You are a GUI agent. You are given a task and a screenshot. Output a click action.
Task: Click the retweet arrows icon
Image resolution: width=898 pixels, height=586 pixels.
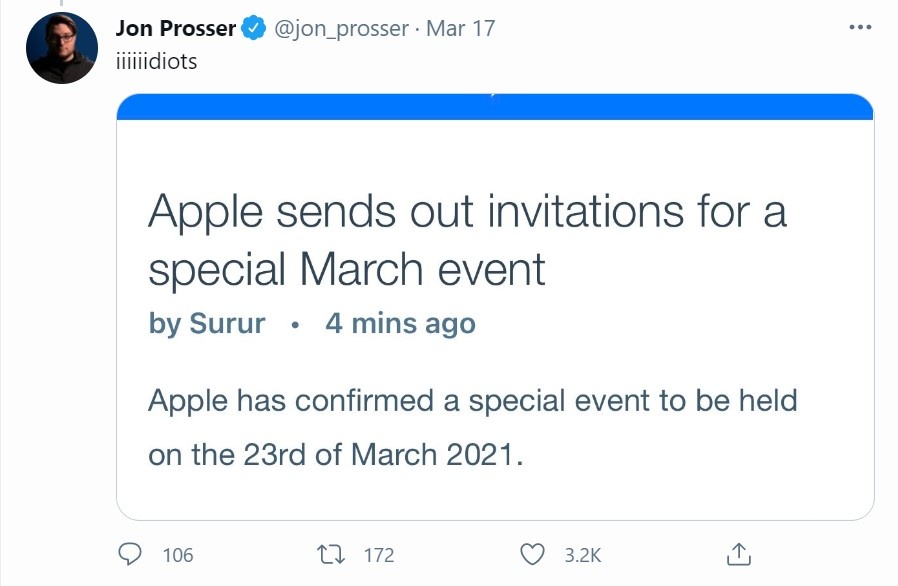[x=330, y=554]
